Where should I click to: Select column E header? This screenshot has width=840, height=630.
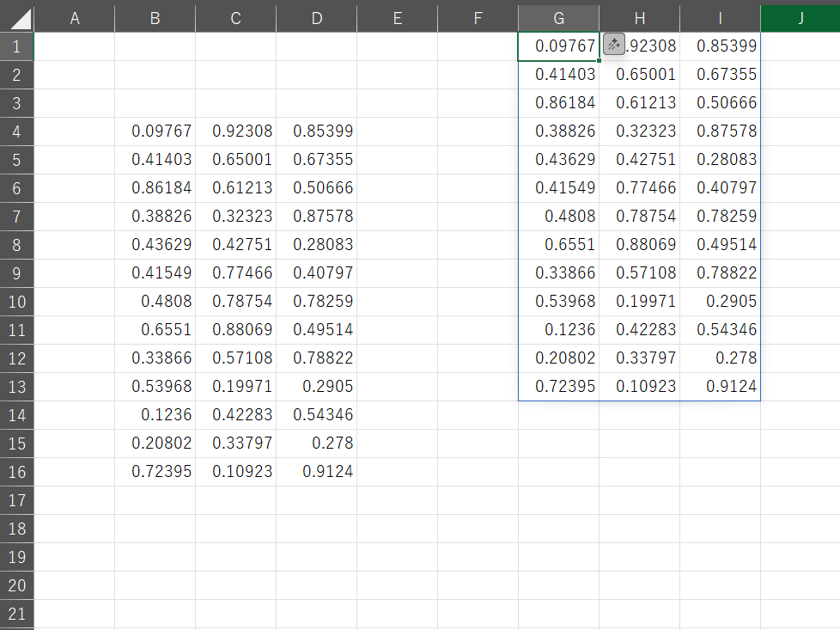pos(397,19)
